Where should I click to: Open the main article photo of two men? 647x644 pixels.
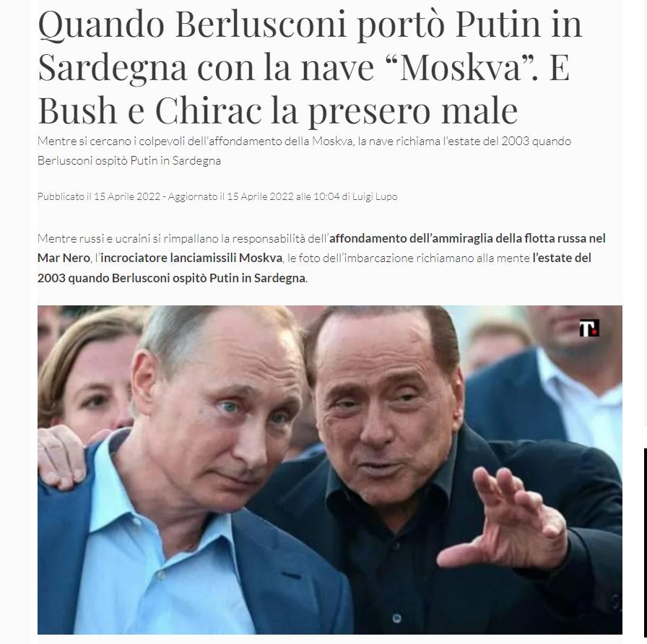(x=330, y=470)
